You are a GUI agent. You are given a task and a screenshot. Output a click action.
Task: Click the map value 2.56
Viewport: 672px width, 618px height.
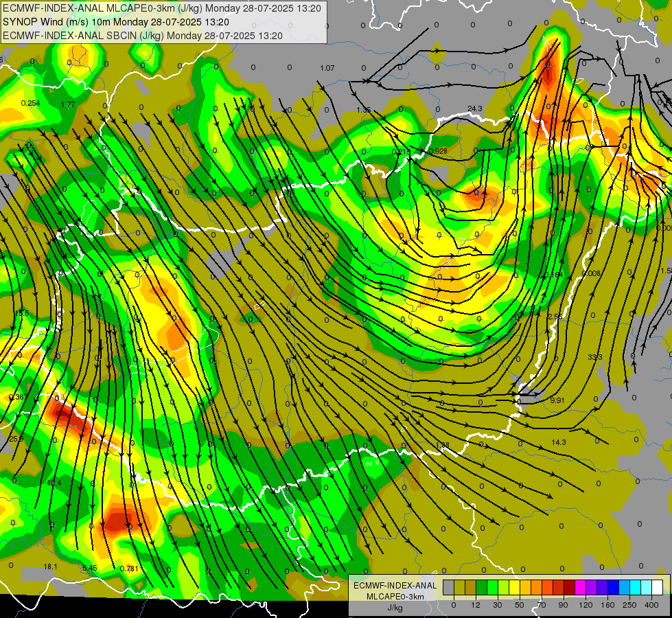point(555,317)
